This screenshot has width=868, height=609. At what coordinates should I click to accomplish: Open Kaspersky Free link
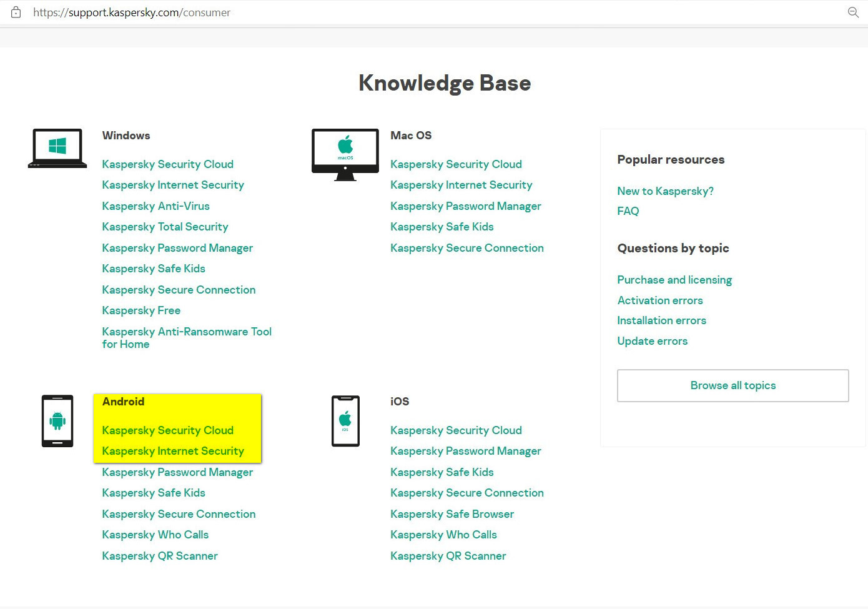(x=141, y=310)
